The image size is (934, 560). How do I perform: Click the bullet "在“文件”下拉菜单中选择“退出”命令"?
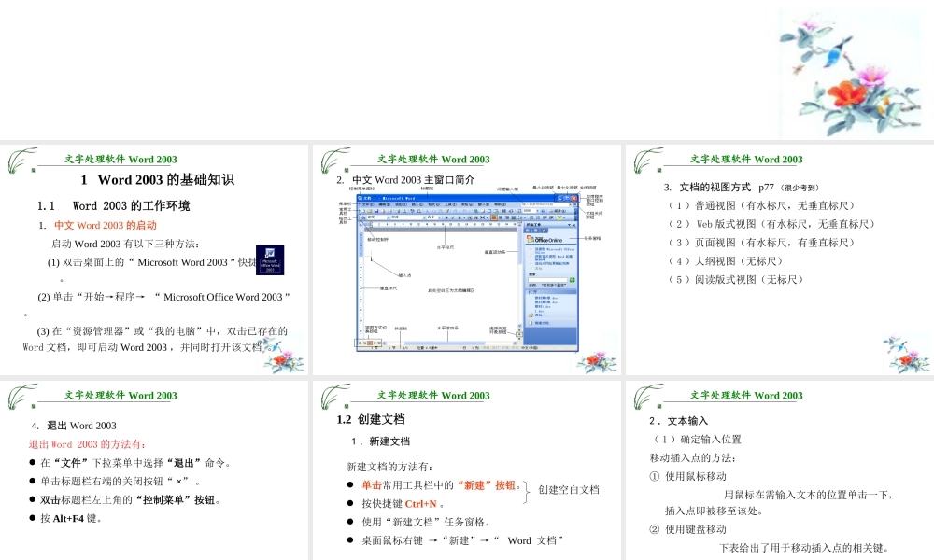131,463
